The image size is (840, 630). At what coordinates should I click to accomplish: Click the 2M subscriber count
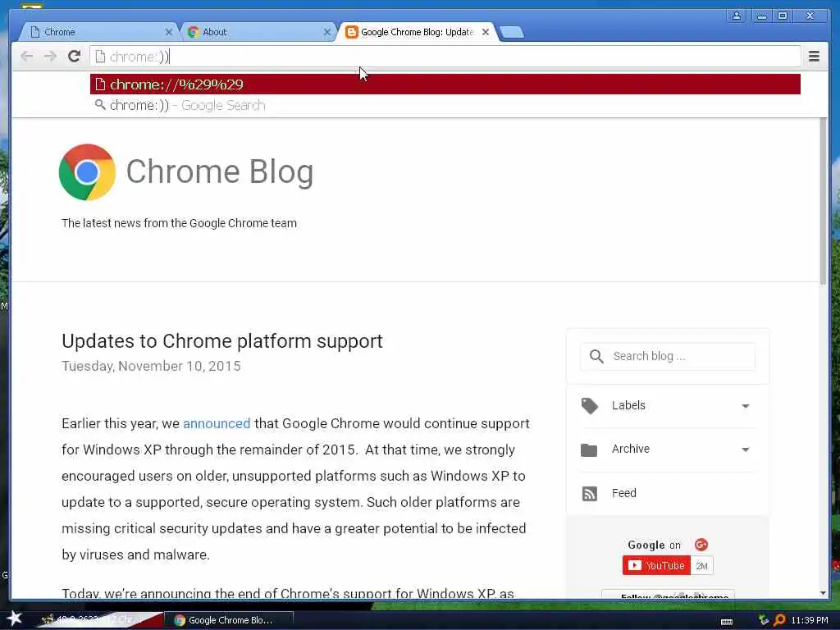(702, 566)
